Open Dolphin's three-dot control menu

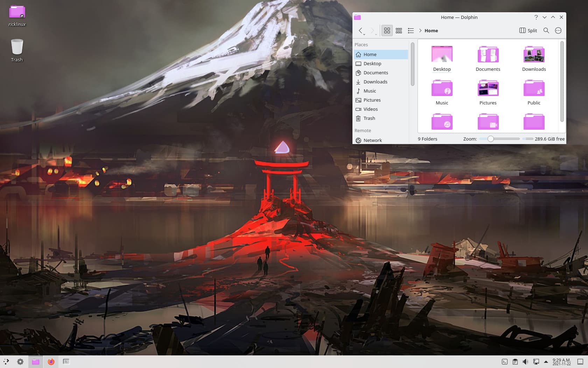click(558, 30)
